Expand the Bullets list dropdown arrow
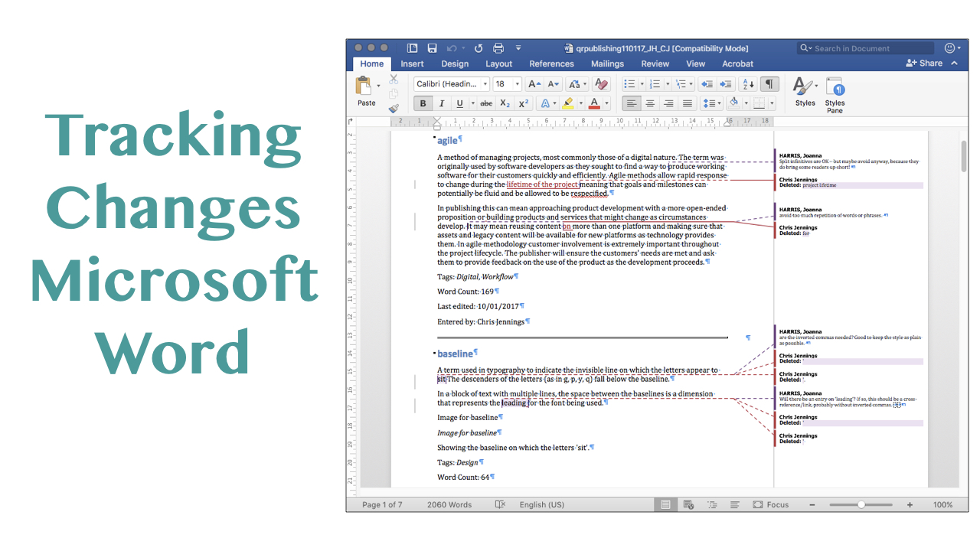980x551 pixels. click(642, 84)
